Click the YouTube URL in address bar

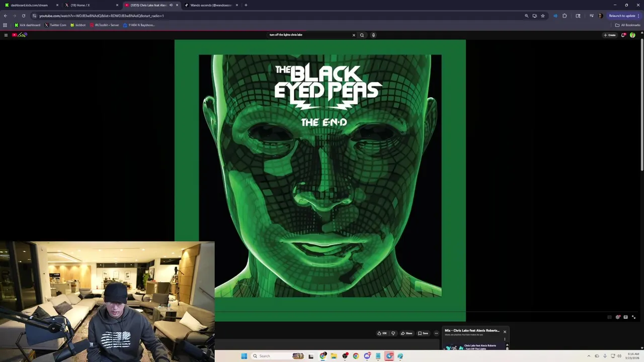(x=102, y=16)
